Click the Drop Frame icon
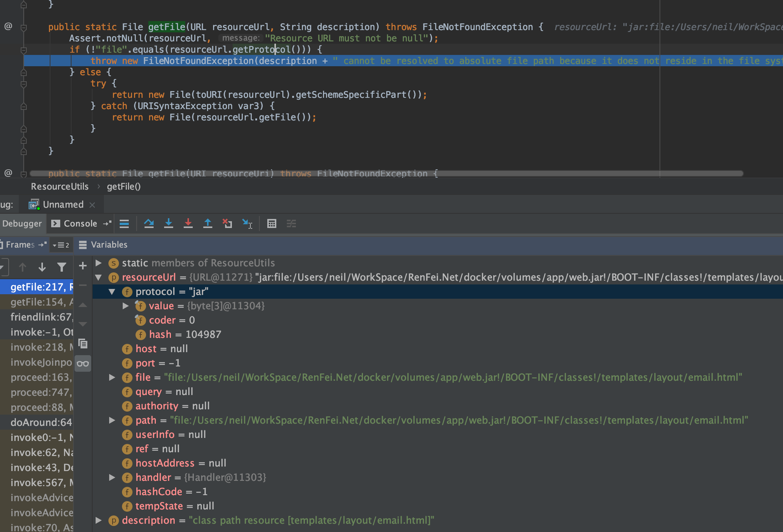Screen dimensions: 783x532 pyautogui.click(x=227, y=224)
